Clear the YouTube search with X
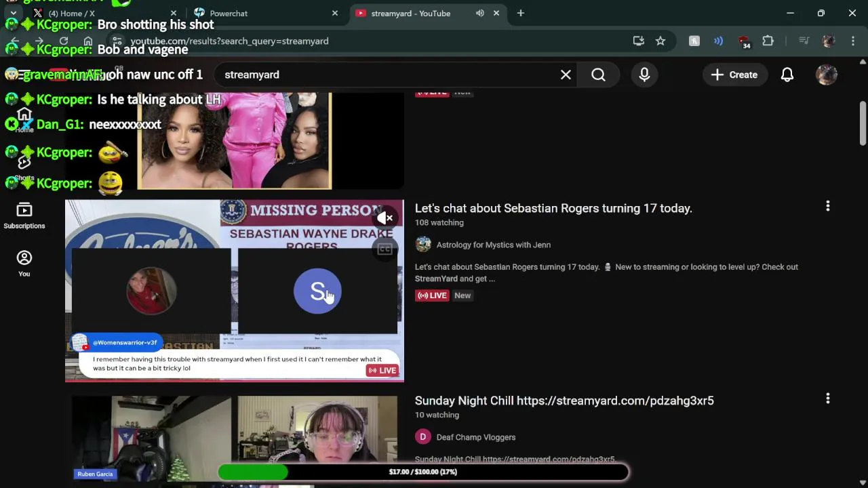 coord(566,75)
